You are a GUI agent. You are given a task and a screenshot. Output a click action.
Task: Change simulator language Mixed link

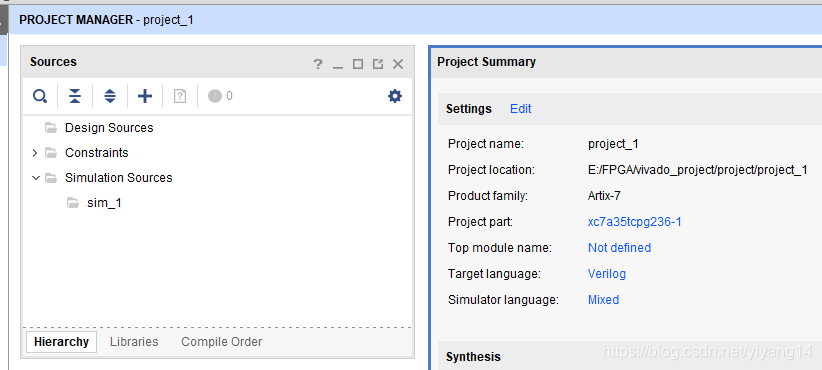pos(603,300)
